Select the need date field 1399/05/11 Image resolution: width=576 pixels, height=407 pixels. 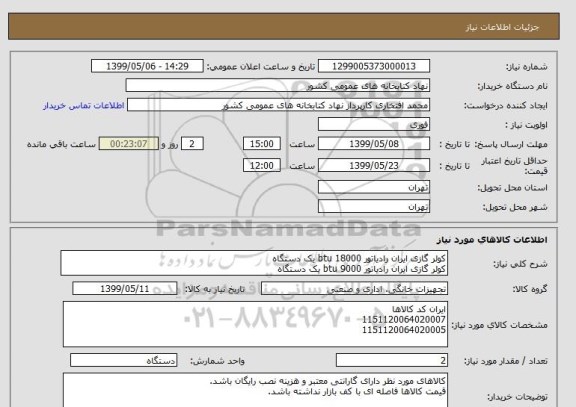coord(125,289)
